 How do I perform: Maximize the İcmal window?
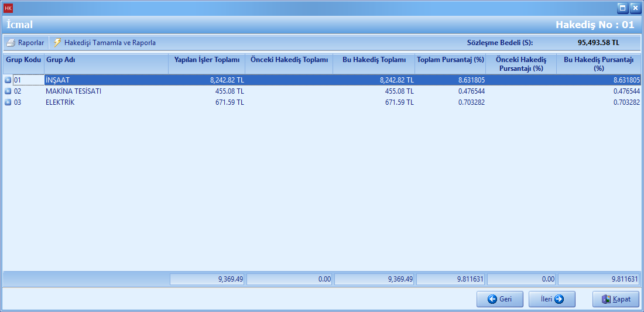pos(622,8)
